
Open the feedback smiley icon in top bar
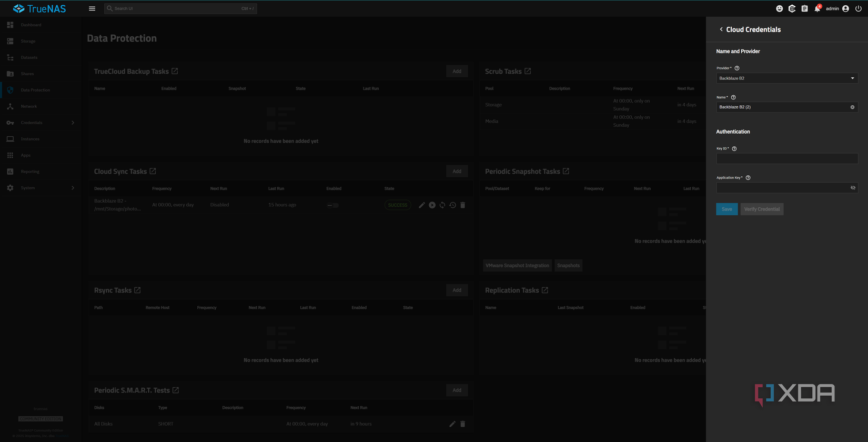click(780, 8)
